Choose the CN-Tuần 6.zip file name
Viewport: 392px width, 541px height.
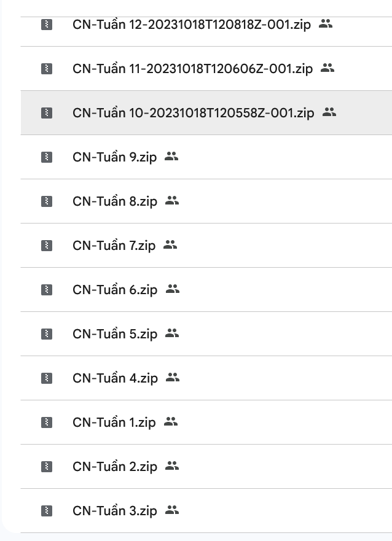pos(115,290)
